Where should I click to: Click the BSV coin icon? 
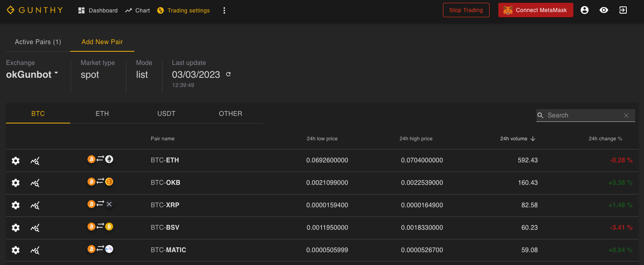(109, 227)
